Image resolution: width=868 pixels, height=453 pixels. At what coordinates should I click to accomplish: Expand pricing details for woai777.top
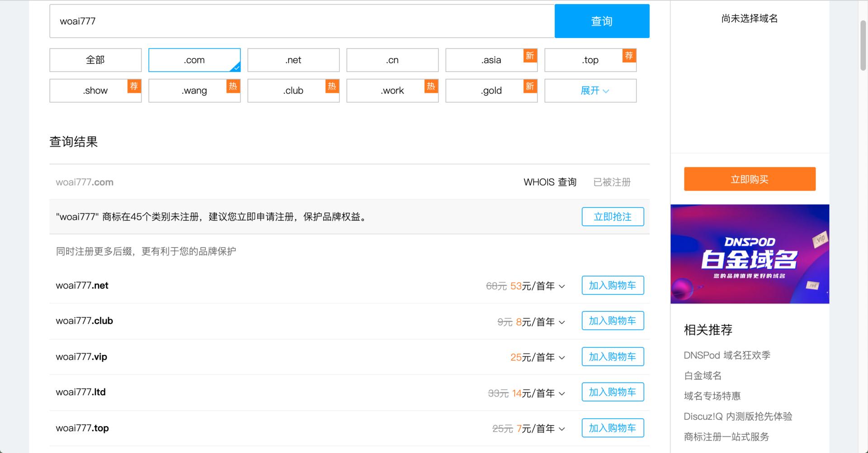pos(562,429)
